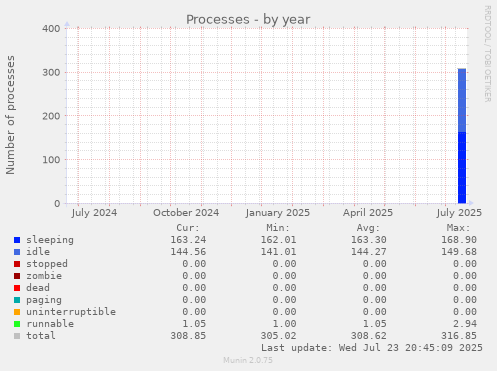The image size is (497, 371).
Task: Click the teal paging legend swatch
Action: (17, 300)
